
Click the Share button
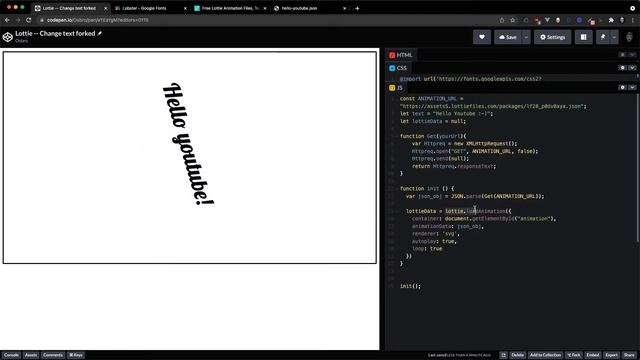629,355
